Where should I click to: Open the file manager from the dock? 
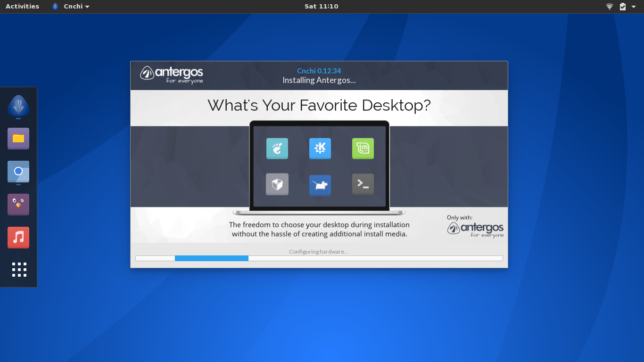pyautogui.click(x=18, y=138)
